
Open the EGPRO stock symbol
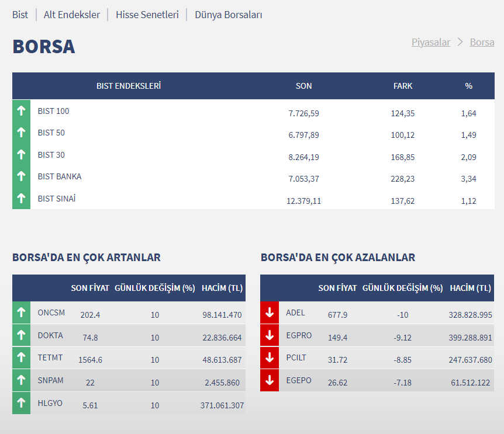point(299,335)
